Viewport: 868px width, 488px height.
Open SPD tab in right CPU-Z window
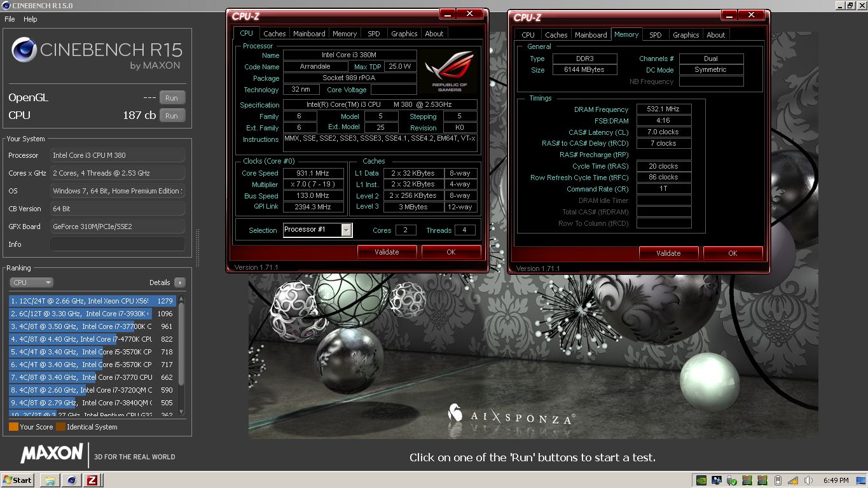(656, 35)
